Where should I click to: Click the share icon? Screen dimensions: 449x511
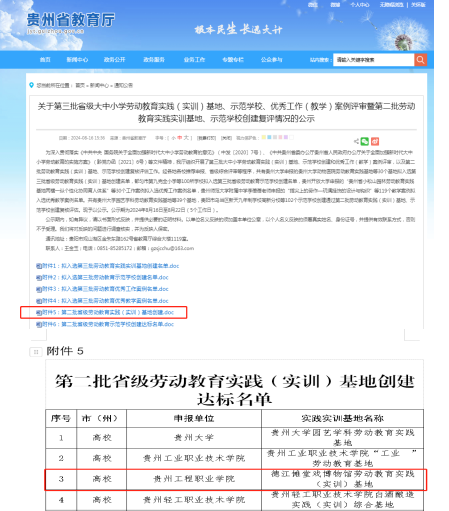pos(356,141)
